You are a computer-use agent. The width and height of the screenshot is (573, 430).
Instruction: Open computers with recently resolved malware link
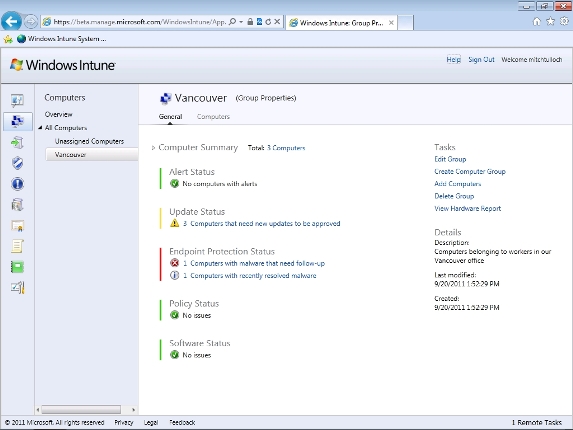pyautogui.click(x=250, y=275)
